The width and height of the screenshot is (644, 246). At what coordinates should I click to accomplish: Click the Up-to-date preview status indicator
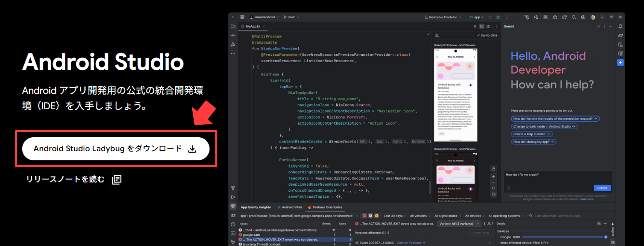[487, 35]
